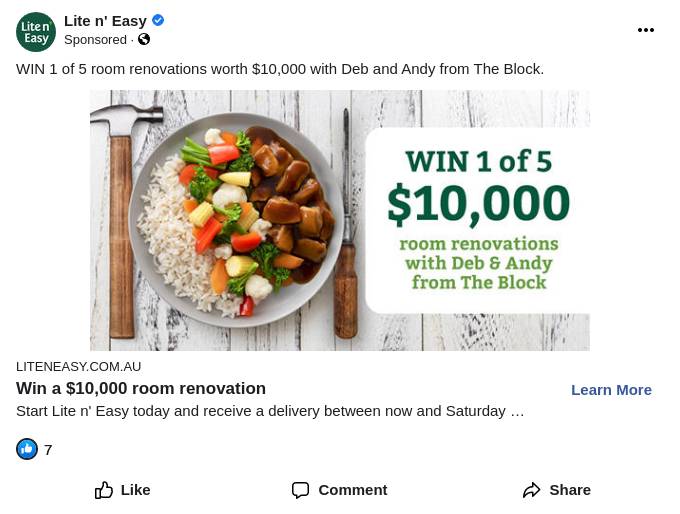This screenshot has width=680, height=514.
Task: Click the Lite n' Easy profile logo
Action: (36, 32)
